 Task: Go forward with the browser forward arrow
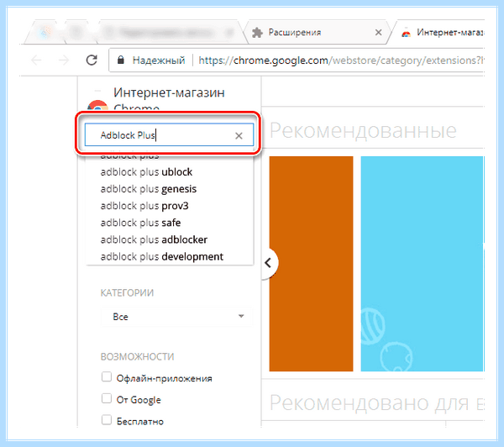click(65, 60)
